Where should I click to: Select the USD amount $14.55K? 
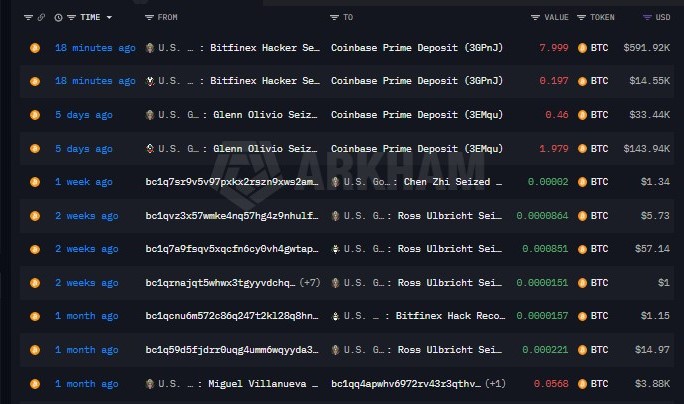[x=650, y=81]
